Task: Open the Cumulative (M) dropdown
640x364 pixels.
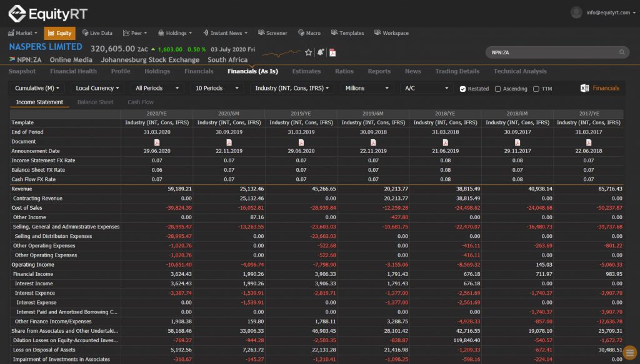Action: pyautogui.click(x=37, y=88)
